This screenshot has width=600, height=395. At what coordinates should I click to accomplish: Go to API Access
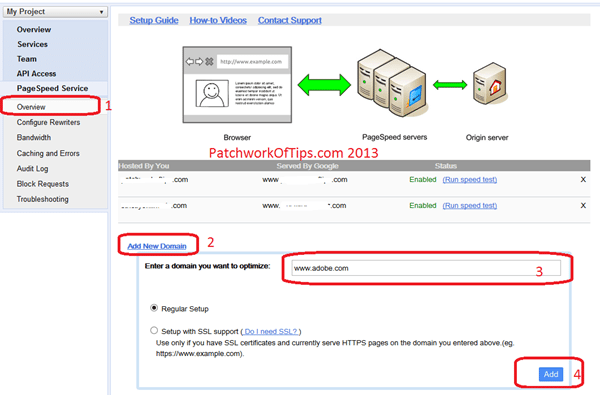click(36, 73)
